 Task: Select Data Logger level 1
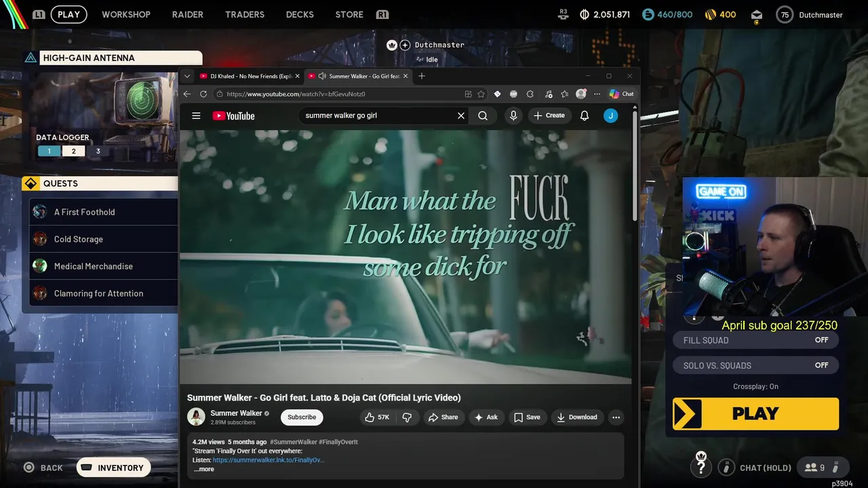click(x=49, y=151)
